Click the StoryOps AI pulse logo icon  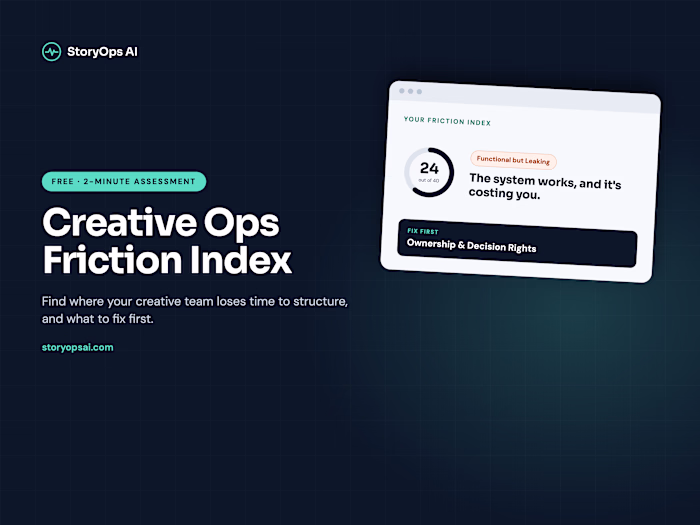coord(51,52)
